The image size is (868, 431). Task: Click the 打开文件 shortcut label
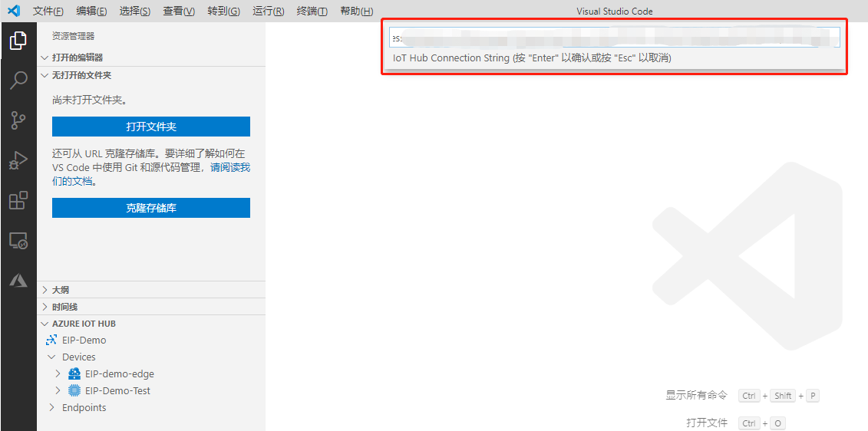pos(707,423)
